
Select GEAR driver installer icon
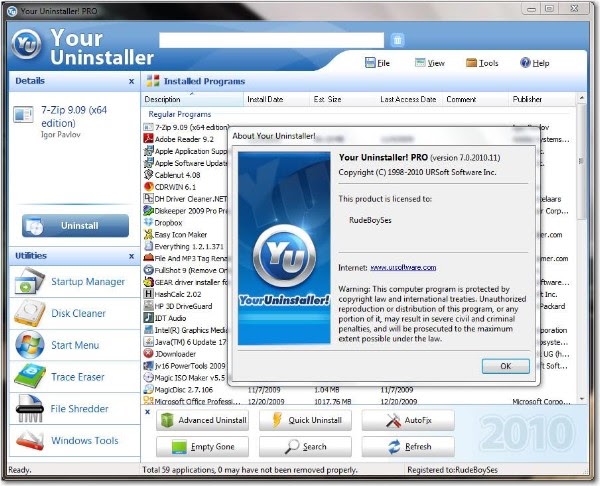tap(148, 282)
